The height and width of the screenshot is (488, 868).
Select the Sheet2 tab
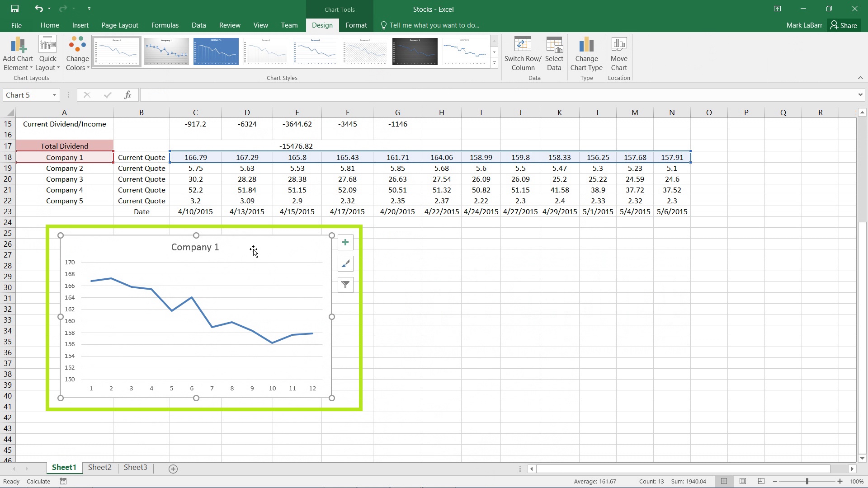pos(99,467)
